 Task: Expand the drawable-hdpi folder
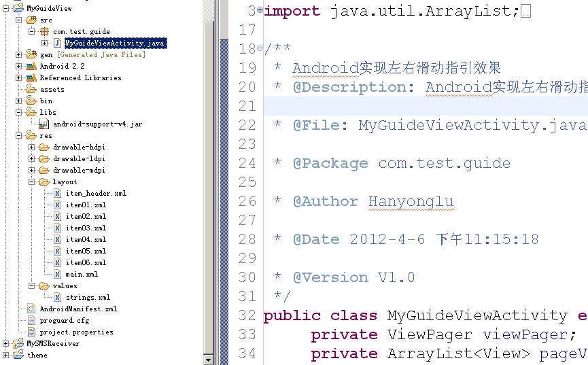pyautogui.click(x=32, y=147)
